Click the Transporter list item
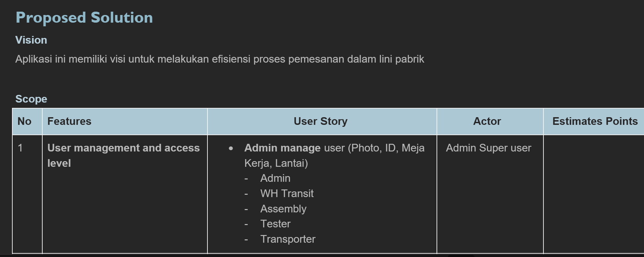The width and height of the screenshot is (644, 257). tap(288, 239)
